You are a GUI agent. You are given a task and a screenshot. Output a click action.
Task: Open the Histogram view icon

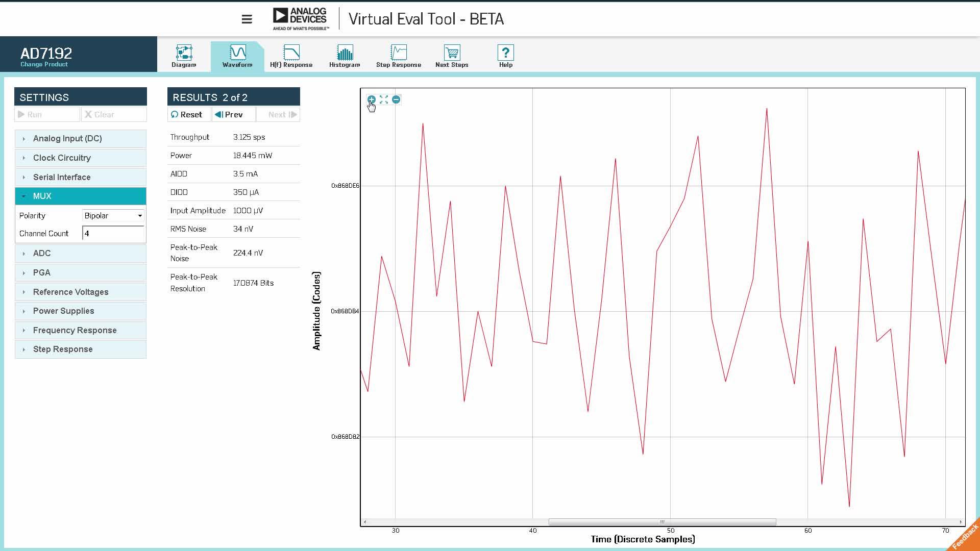click(345, 53)
